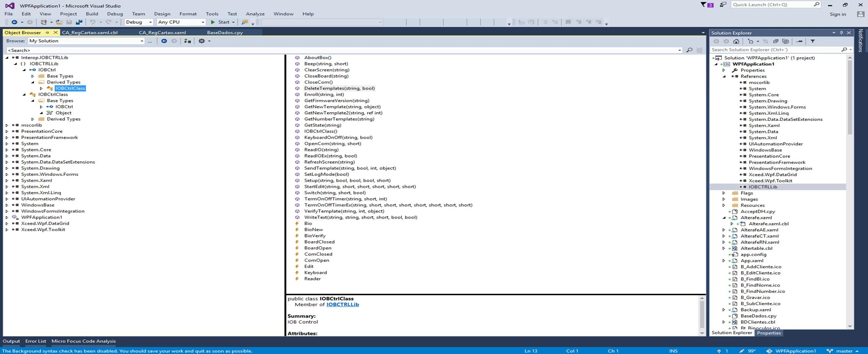Image resolution: width=868 pixels, height=354 pixels.
Task: Click Add to References icon in Object Browser
Action: tap(188, 41)
